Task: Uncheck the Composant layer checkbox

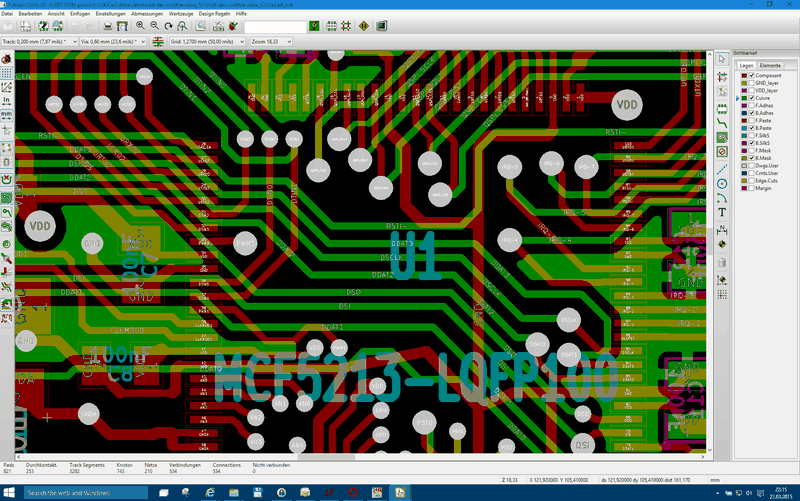Action: (751, 76)
